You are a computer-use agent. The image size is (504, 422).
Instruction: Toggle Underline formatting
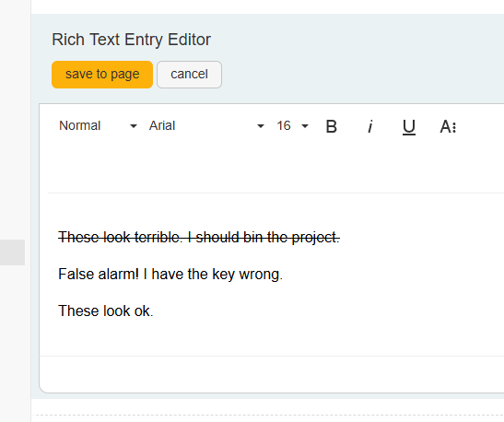click(x=409, y=127)
